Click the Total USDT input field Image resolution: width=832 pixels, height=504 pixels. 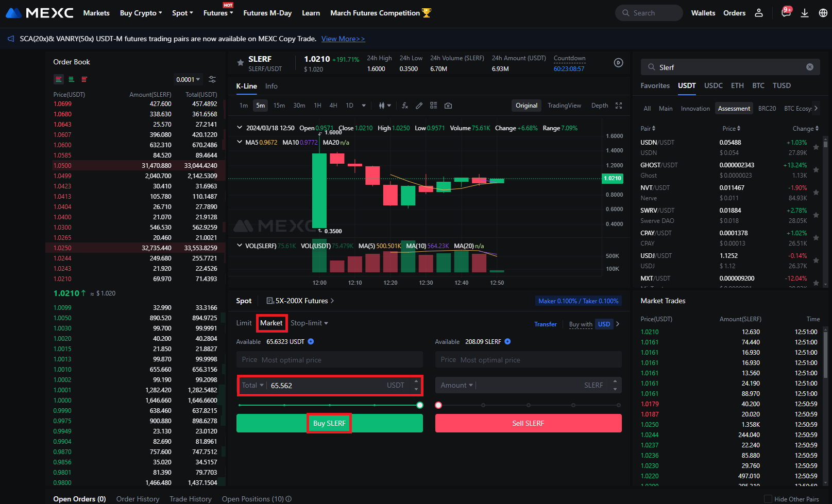click(330, 385)
